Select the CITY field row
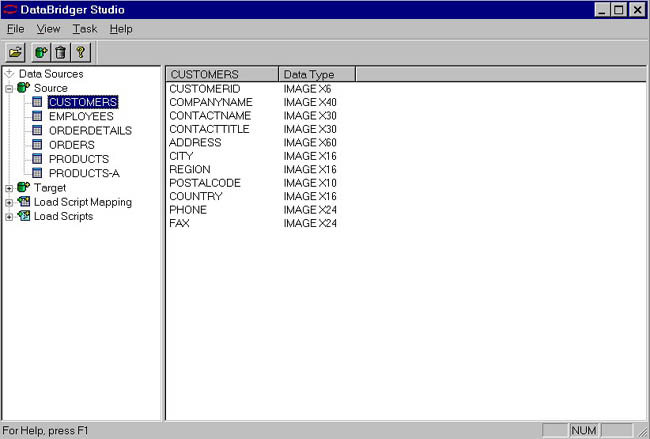The image size is (650, 439). (181, 156)
